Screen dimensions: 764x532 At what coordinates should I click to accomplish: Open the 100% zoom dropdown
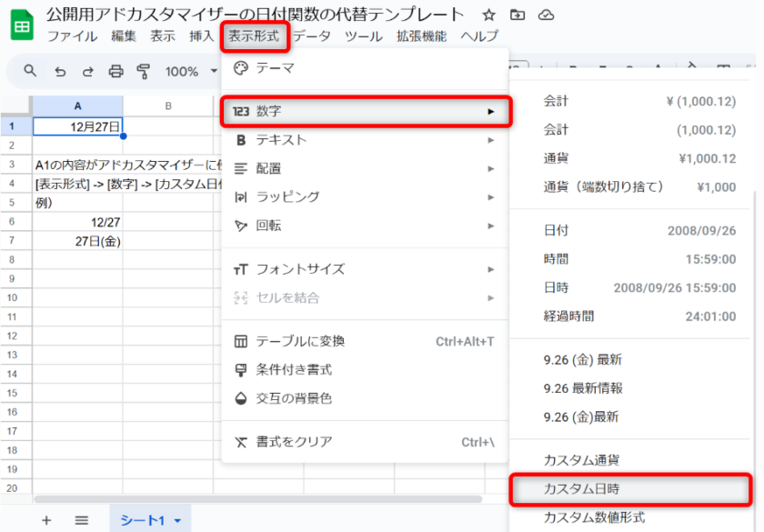tap(191, 71)
